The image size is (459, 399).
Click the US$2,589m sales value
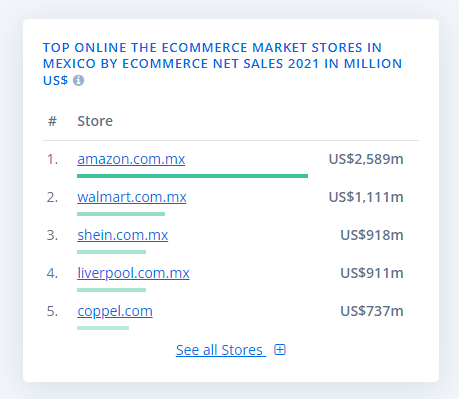point(366,159)
